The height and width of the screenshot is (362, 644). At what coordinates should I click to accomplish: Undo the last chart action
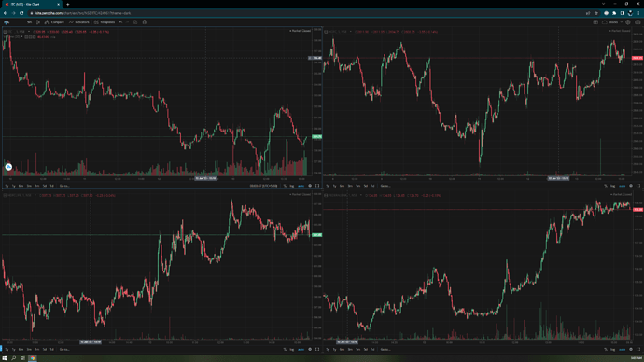[x=120, y=22]
